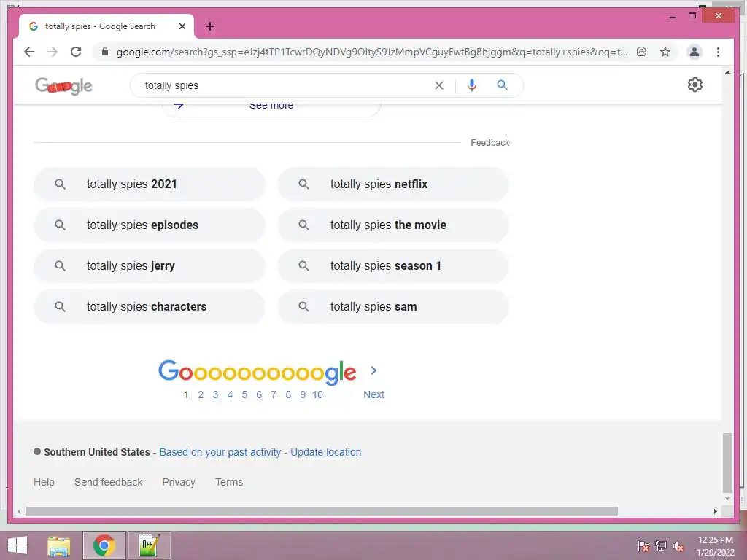Select related search totally spies sam
This screenshot has height=560, width=747.
393,307
